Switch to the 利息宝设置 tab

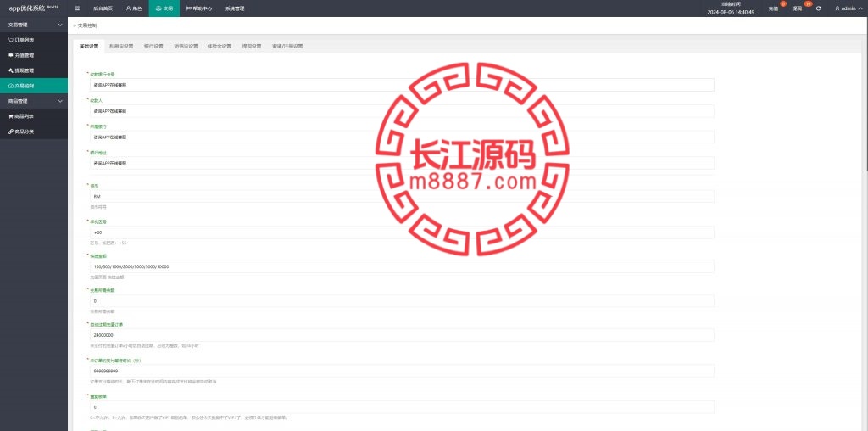pos(121,47)
